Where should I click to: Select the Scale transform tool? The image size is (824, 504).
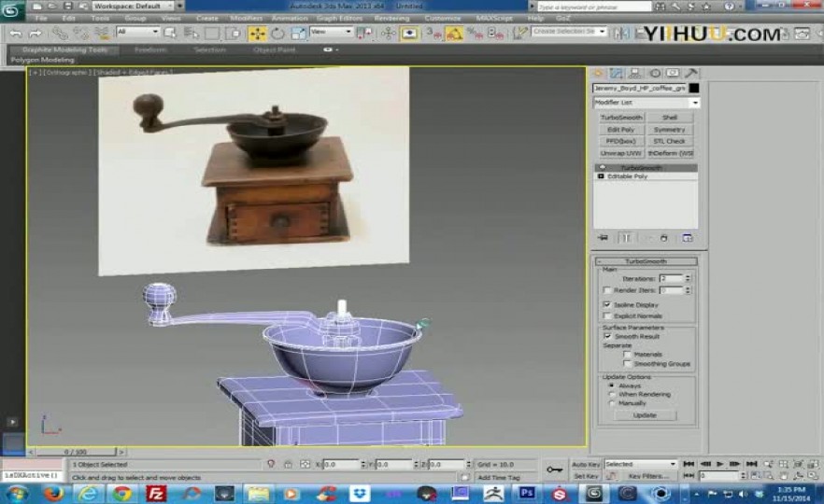click(x=297, y=34)
